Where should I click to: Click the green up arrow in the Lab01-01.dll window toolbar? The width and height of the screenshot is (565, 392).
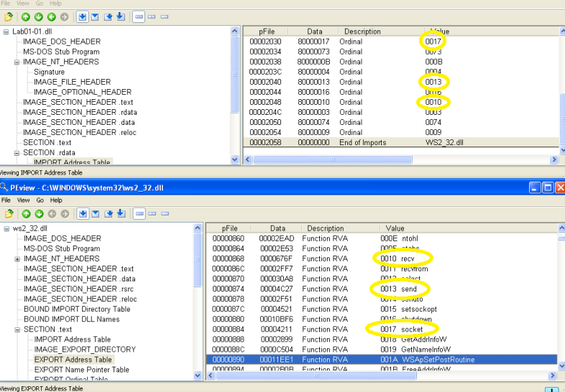click(x=25, y=17)
